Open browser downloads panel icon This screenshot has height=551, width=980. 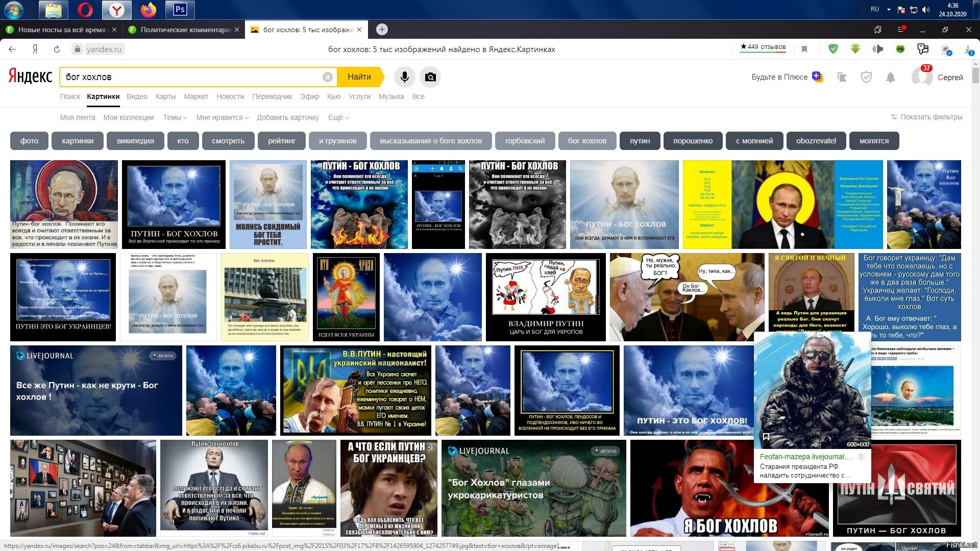coord(968,50)
